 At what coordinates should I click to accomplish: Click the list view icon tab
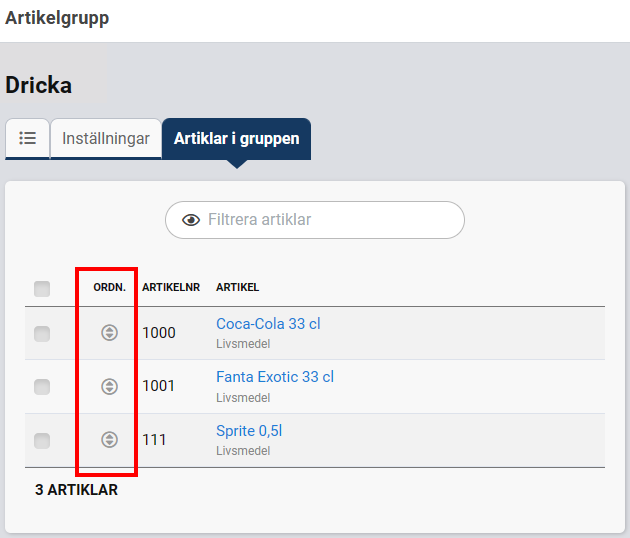pyautogui.click(x=28, y=139)
